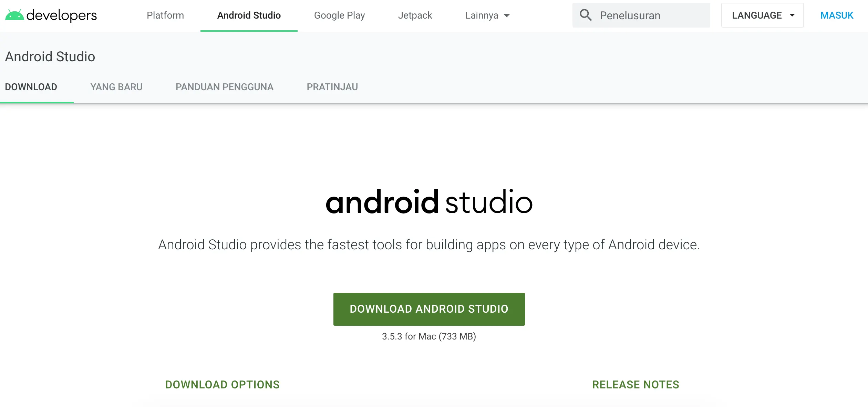Open the PANDUAN PENGGUNA tab
The height and width of the screenshot is (407, 868).
(x=225, y=87)
